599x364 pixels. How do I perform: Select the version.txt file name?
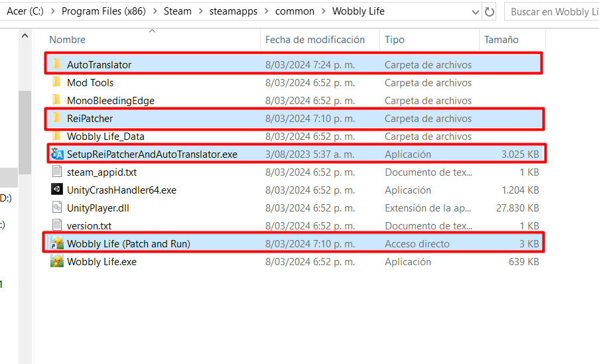coord(90,225)
